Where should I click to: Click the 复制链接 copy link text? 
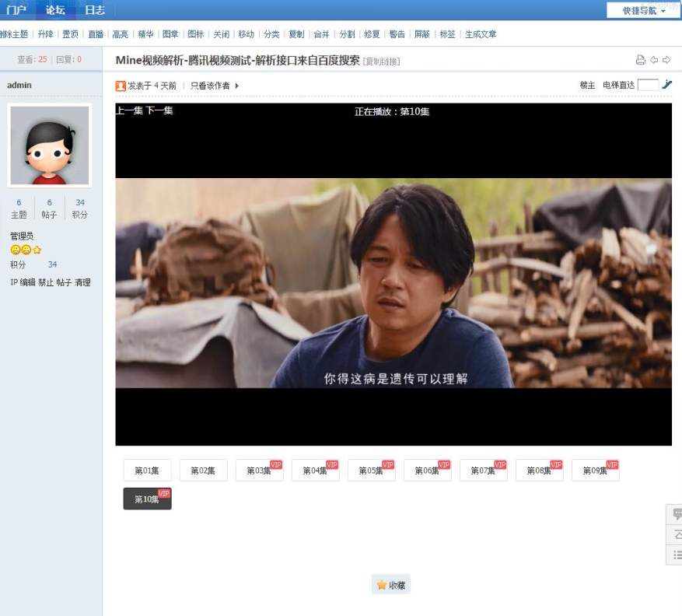click(382, 61)
